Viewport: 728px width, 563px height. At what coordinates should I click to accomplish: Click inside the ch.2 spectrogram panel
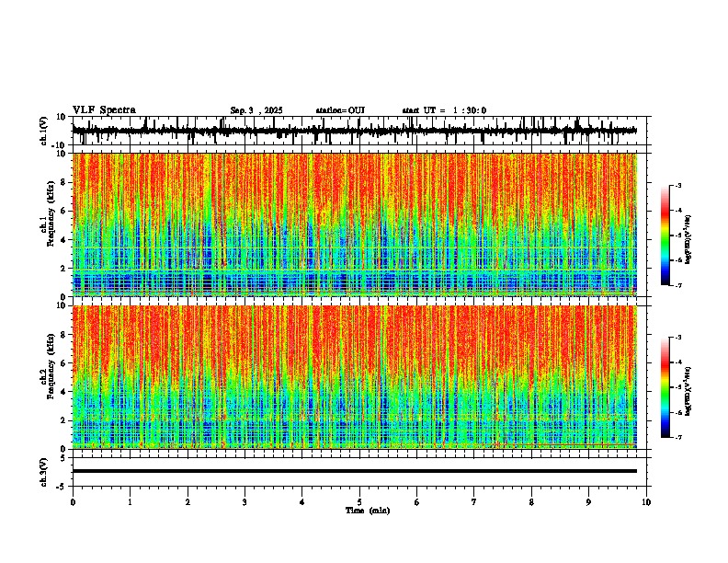pyautogui.click(x=354, y=377)
